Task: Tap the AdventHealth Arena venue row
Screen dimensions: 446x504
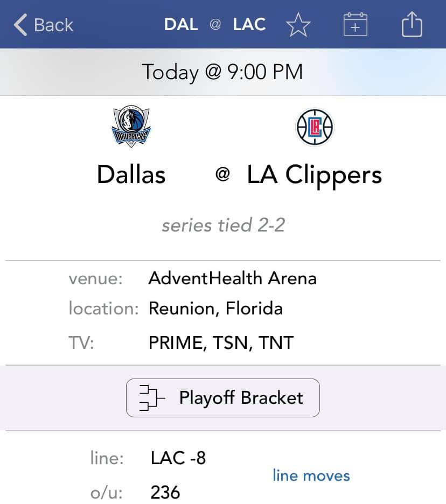Action: click(223, 278)
